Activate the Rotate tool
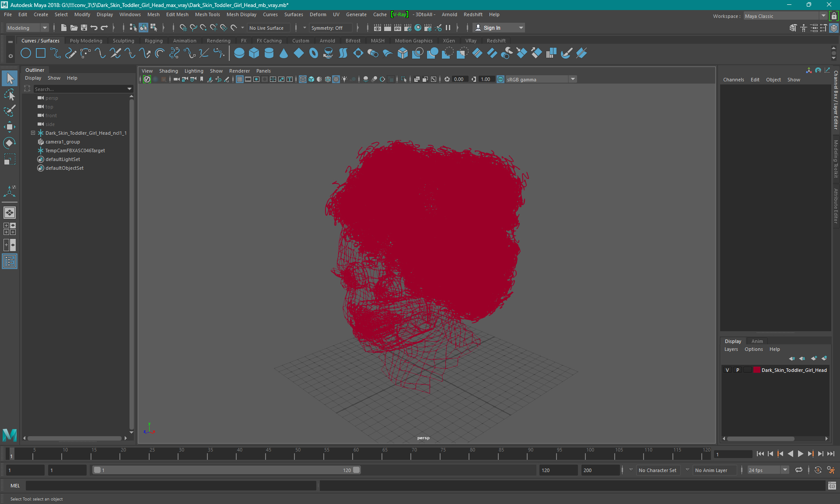The height and width of the screenshot is (504, 840). [10, 143]
